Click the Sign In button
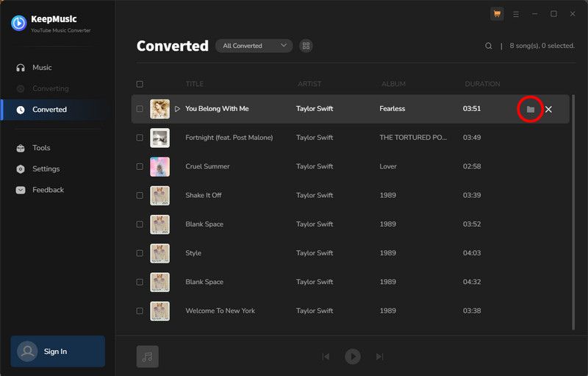 [58, 351]
